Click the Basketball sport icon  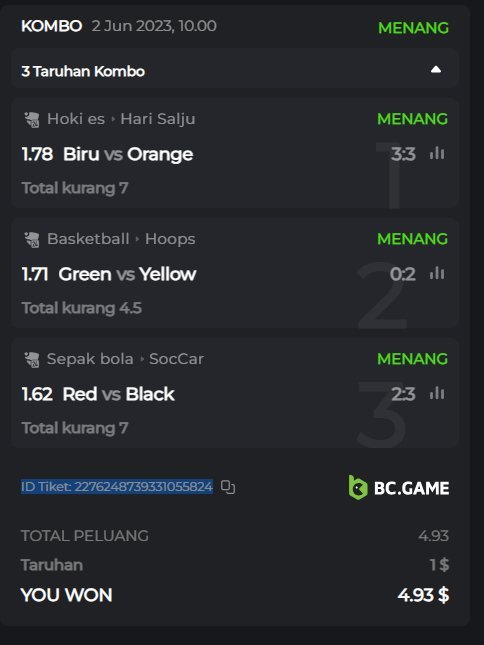pos(32,240)
